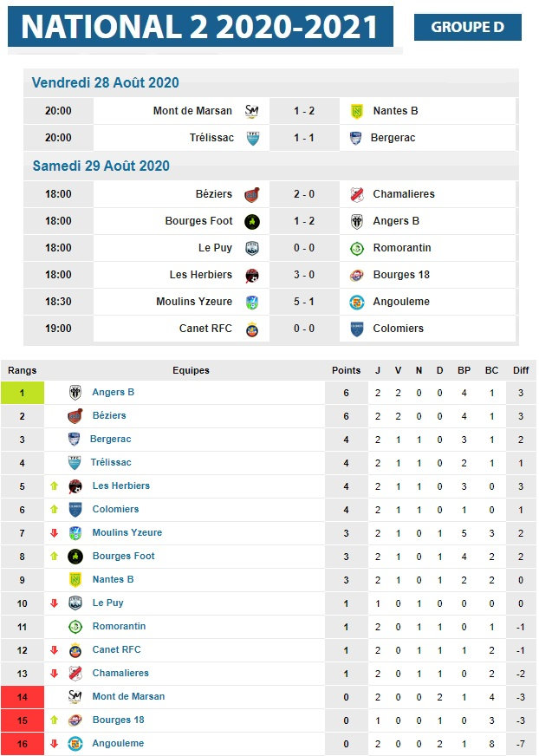
Task: Click red down arrow beside Le Puy
Action: click(x=54, y=603)
